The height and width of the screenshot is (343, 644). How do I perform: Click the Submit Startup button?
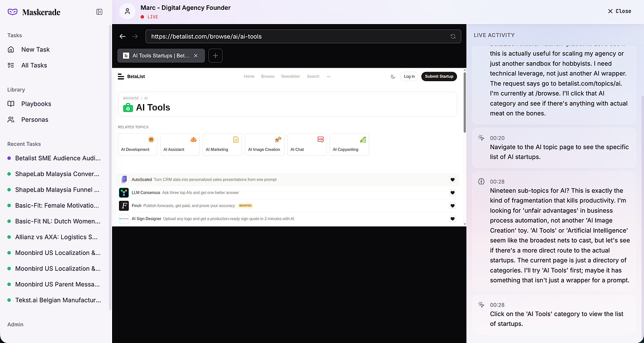(x=439, y=76)
